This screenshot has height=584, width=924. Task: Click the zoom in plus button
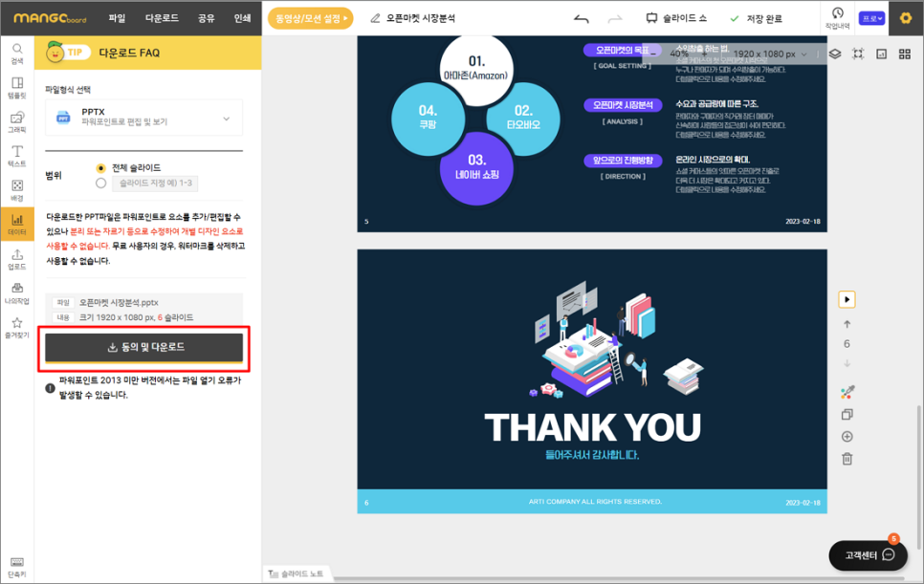[x=704, y=54]
